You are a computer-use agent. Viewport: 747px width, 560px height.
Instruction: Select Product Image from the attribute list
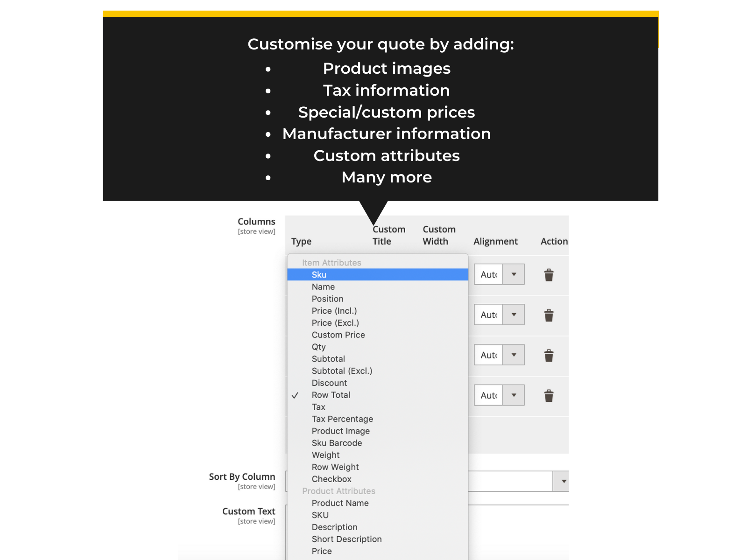341,431
